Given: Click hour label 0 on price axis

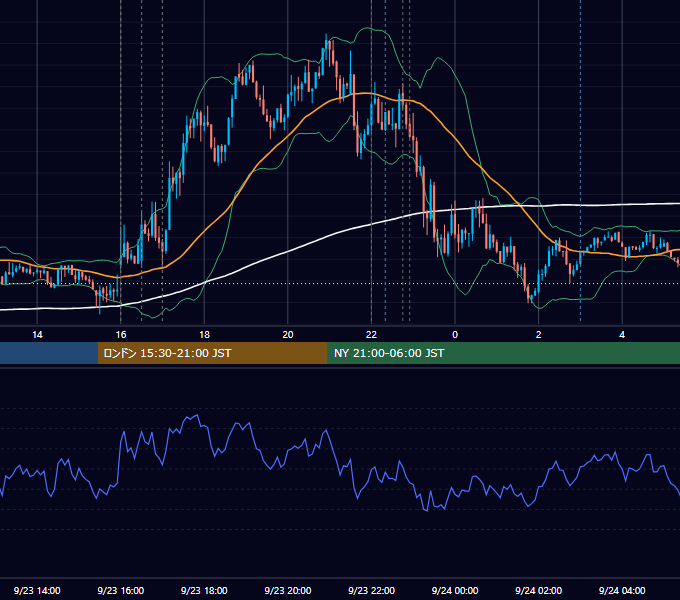Looking at the screenshot, I should tap(455, 335).
